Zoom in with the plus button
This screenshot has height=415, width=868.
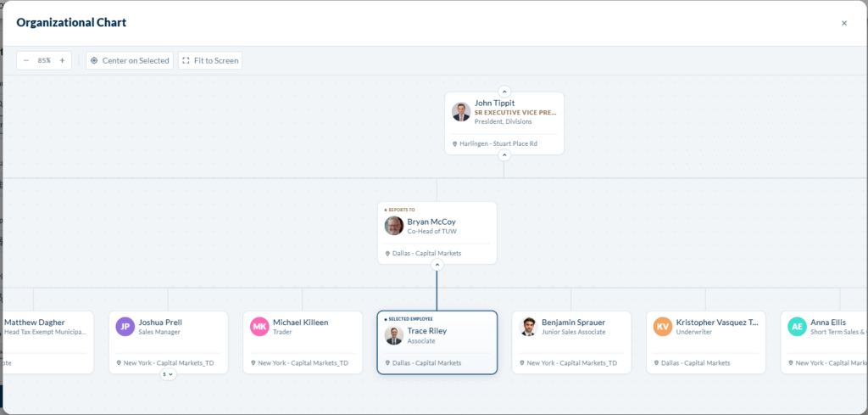point(62,60)
